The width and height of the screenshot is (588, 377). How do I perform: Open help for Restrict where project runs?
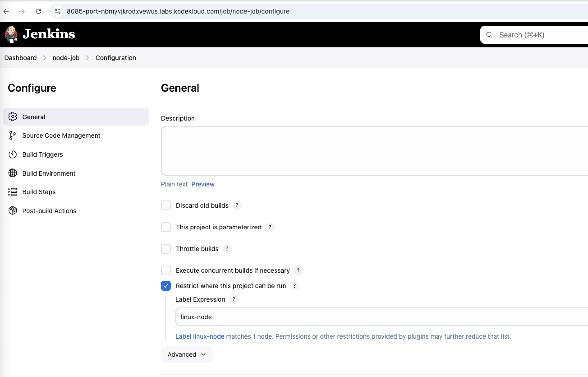tap(295, 286)
